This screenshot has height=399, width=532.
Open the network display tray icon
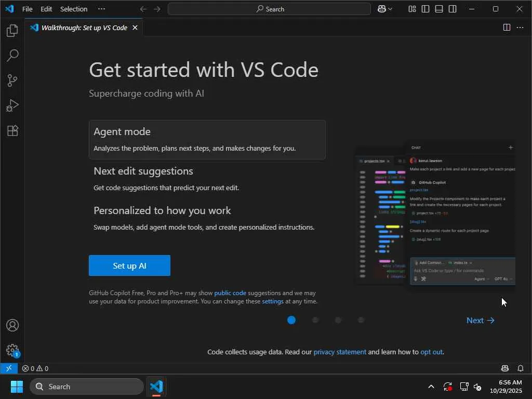tap(464, 387)
